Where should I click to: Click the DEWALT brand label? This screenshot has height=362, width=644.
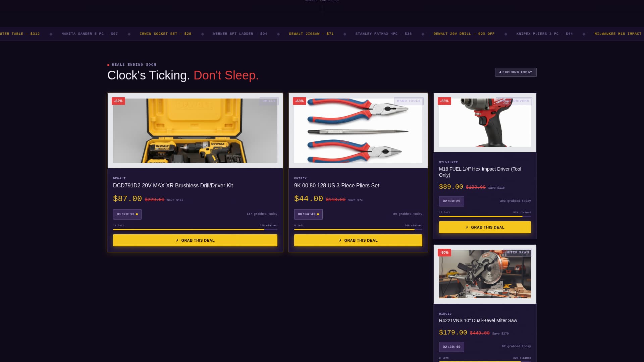[x=119, y=178]
